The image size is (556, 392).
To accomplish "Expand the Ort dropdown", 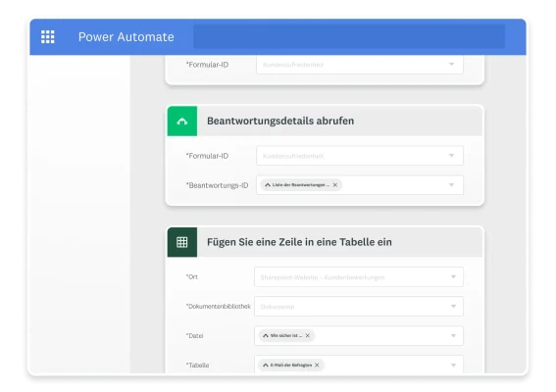I will click(x=453, y=276).
